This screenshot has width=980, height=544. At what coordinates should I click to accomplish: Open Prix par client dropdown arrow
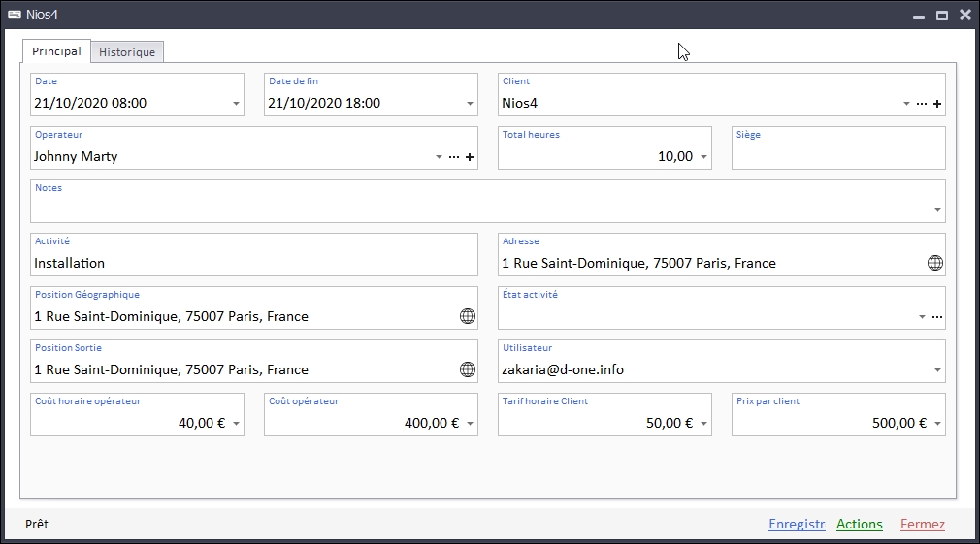point(937,424)
